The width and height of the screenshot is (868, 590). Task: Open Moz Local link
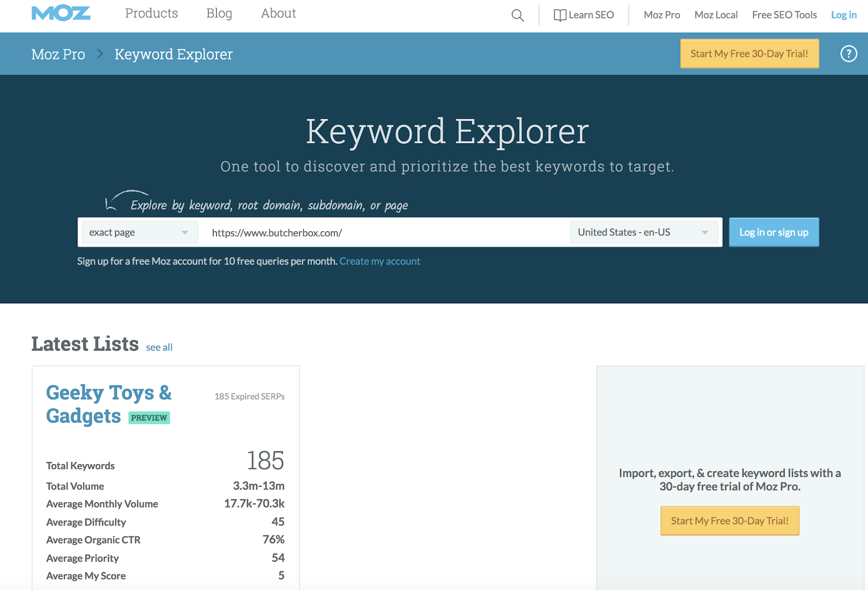click(x=716, y=15)
